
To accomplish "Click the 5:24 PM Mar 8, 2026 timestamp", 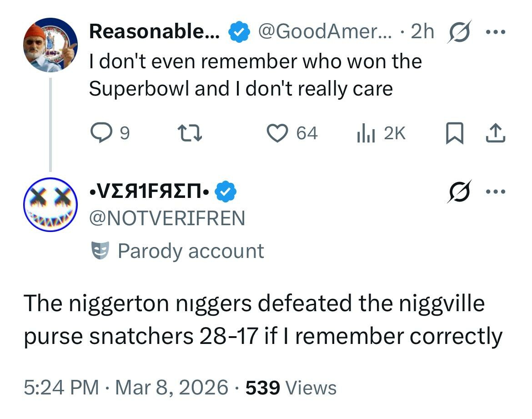I will [x=126, y=388].
